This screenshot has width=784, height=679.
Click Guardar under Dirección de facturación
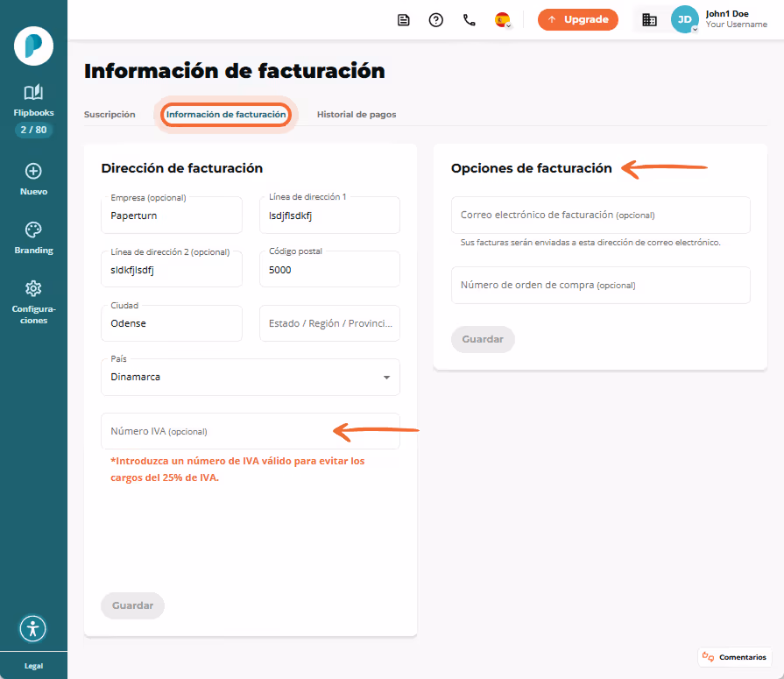click(x=132, y=605)
